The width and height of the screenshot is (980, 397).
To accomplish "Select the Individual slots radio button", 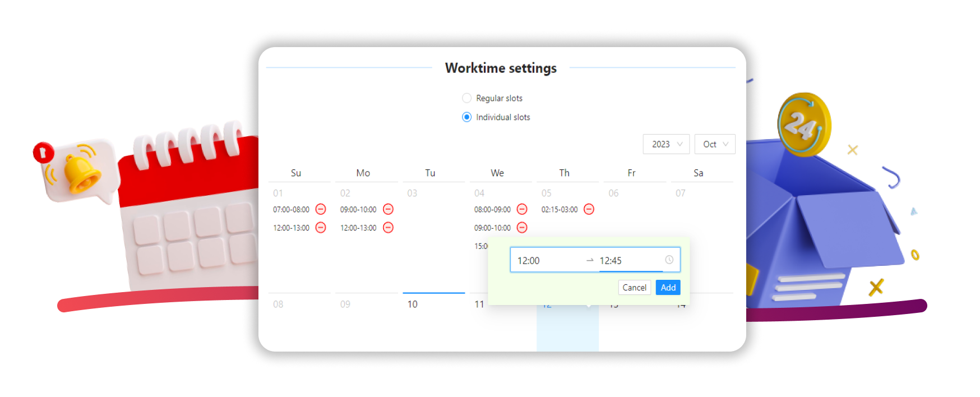I will [466, 117].
